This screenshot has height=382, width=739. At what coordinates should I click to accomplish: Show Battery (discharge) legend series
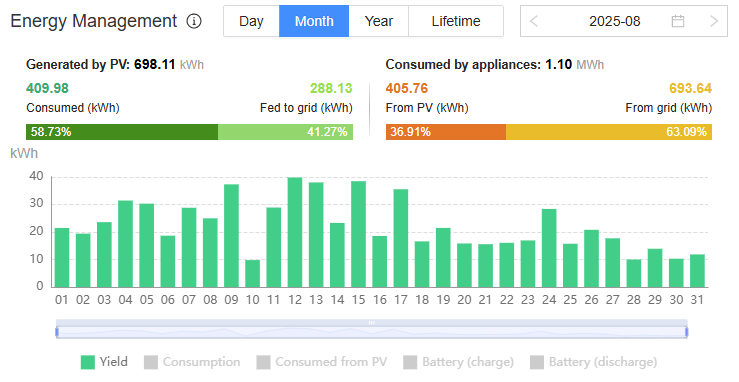point(593,362)
